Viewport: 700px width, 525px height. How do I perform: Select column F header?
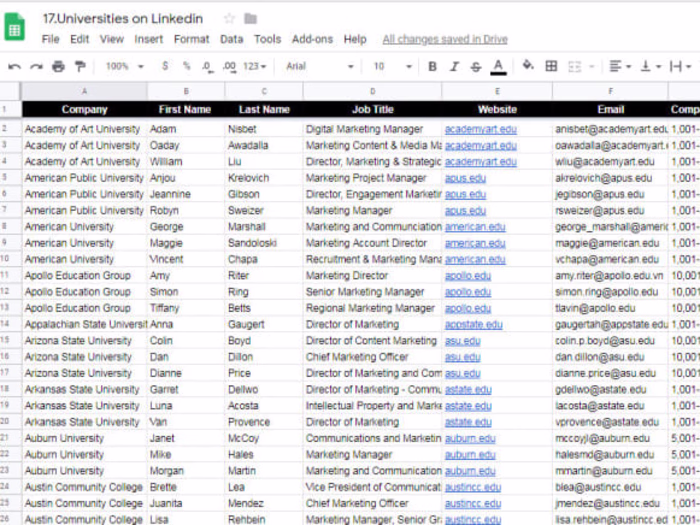(x=610, y=92)
